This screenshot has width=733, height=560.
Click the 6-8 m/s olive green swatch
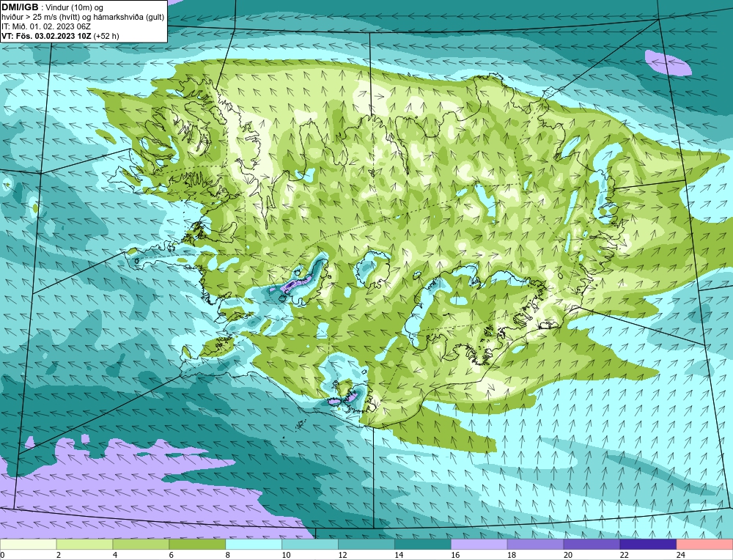coord(197,545)
